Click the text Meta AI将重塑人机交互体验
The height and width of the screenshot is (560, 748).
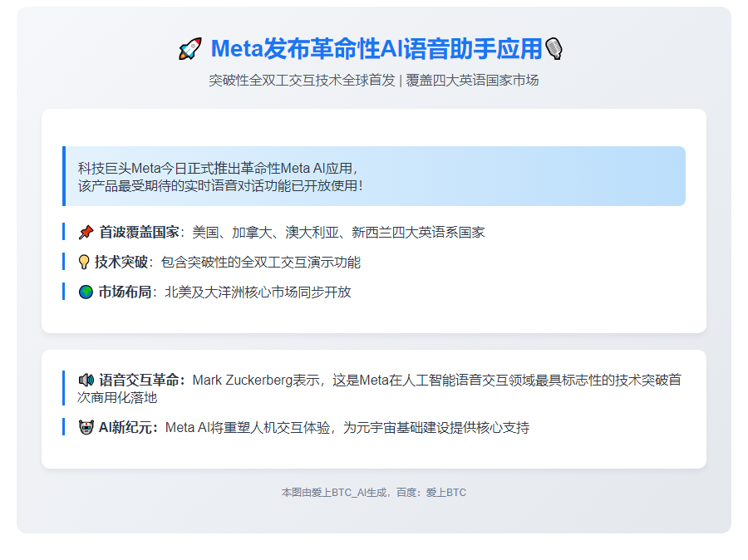[248, 427]
